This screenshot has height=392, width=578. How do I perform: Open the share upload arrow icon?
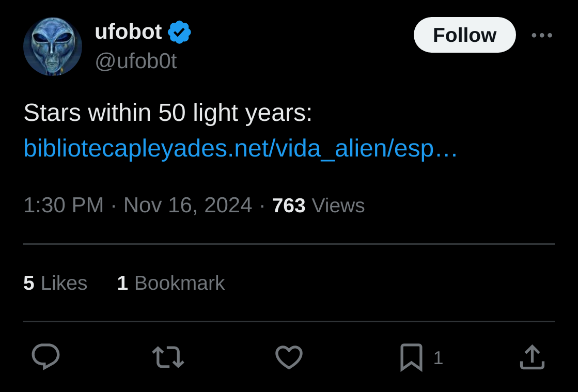click(533, 357)
